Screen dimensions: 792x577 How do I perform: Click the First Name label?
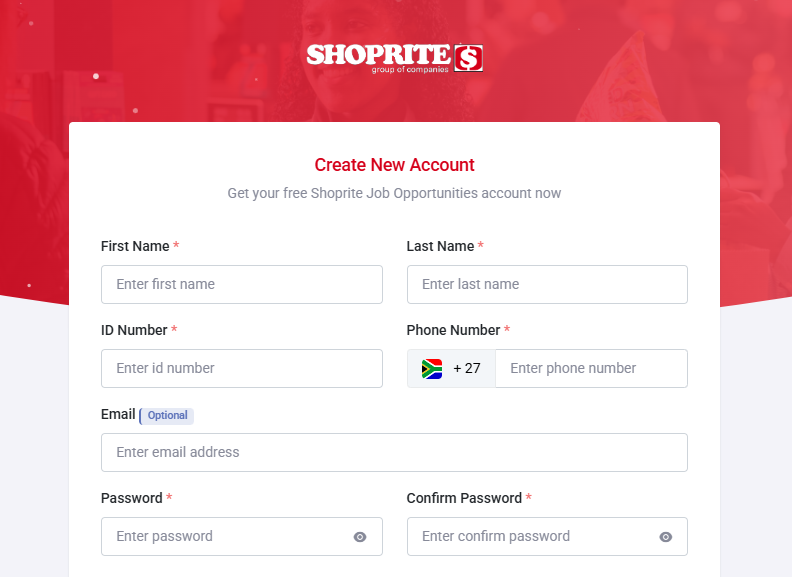(x=135, y=246)
